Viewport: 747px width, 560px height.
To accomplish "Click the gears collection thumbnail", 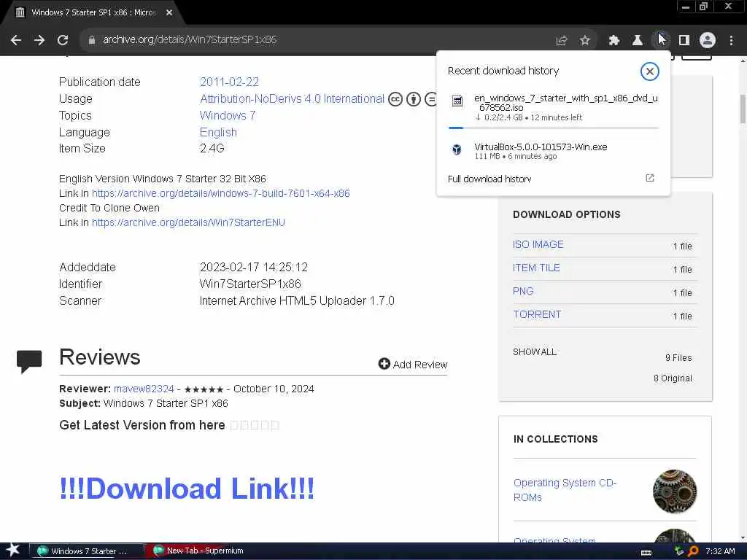I will [675, 491].
